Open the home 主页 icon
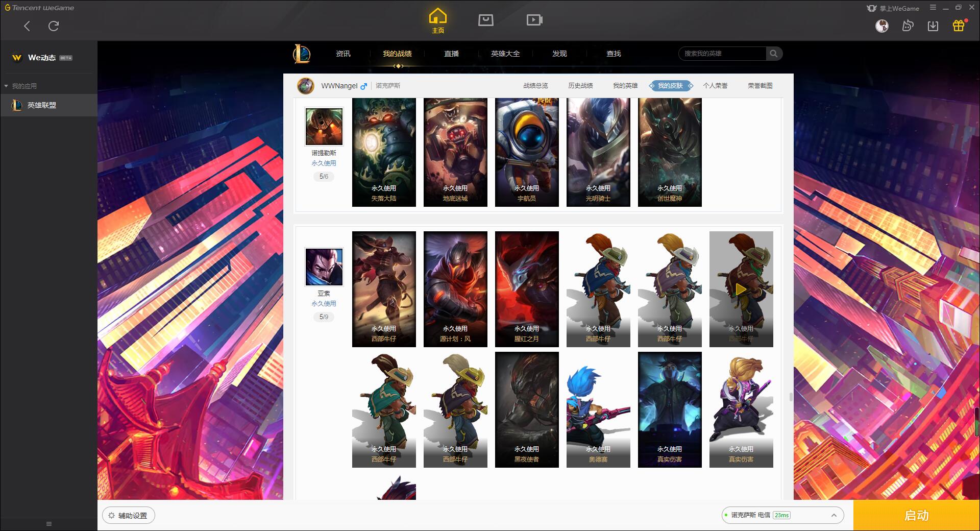Image resolution: width=980 pixels, height=531 pixels. [x=438, y=20]
